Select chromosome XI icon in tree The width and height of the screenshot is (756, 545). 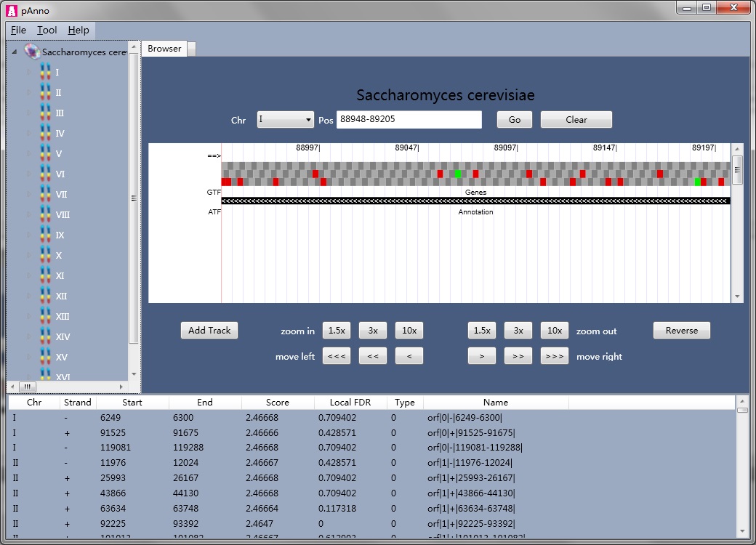coord(45,275)
